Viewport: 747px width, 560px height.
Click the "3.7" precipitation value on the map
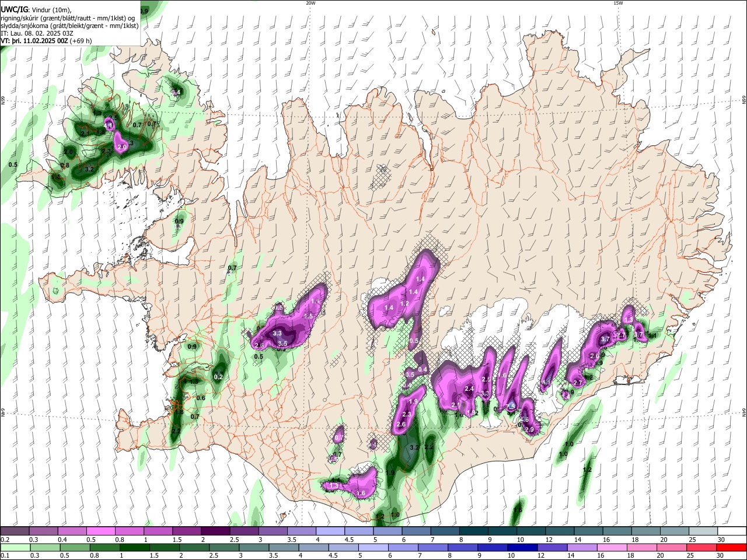pos(605,339)
